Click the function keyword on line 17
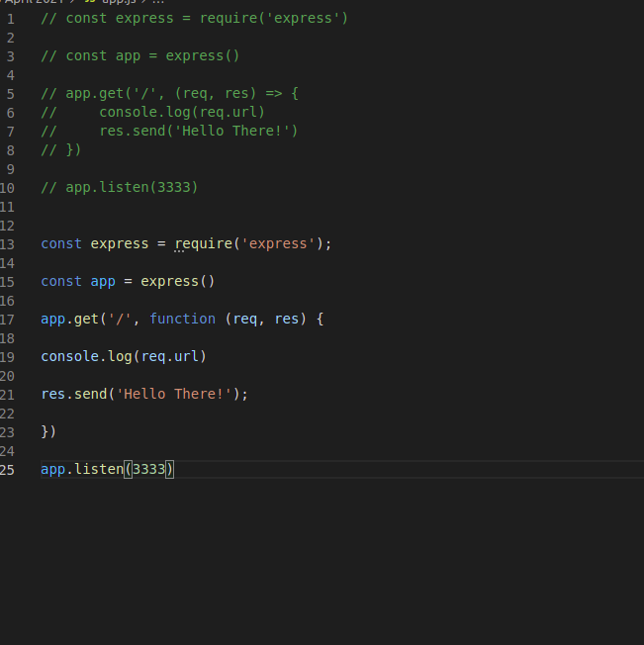The image size is (644, 645). [x=182, y=320]
